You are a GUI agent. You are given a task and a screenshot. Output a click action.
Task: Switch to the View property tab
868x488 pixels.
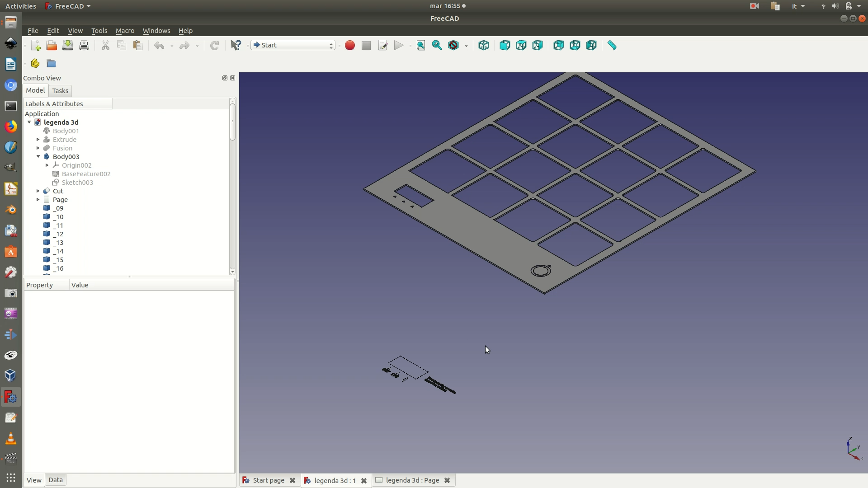34,480
